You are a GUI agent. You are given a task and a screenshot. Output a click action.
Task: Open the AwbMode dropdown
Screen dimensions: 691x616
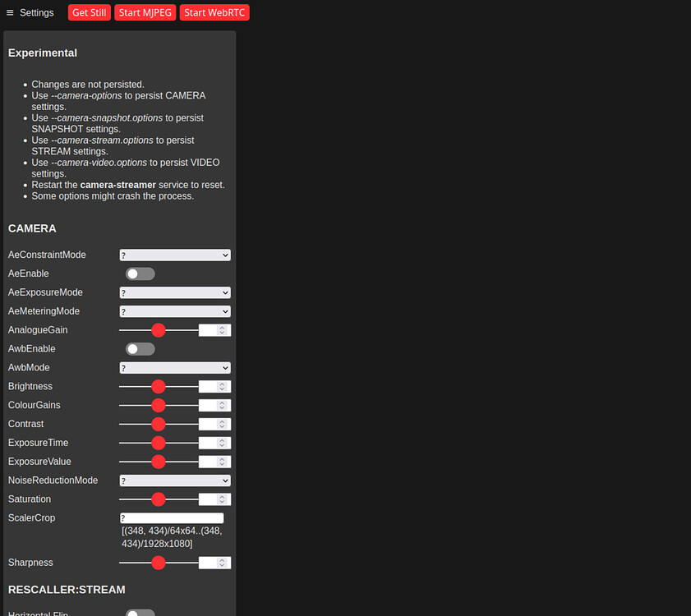pos(174,367)
